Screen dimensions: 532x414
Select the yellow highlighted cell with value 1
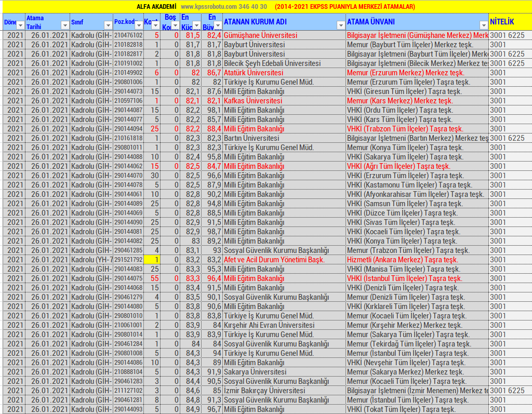tap(152, 260)
